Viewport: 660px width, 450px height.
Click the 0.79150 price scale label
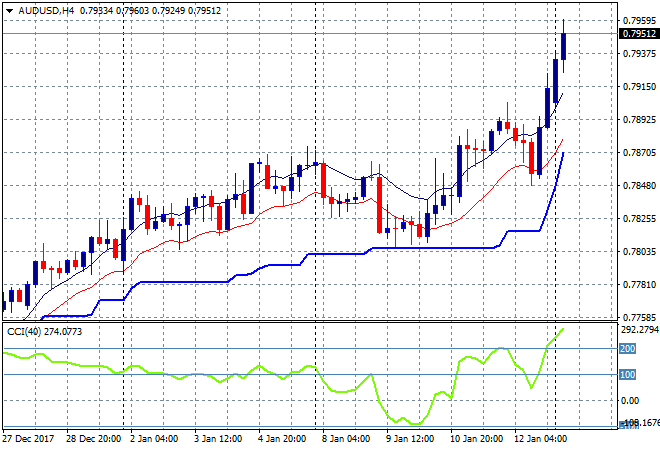[639, 86]
